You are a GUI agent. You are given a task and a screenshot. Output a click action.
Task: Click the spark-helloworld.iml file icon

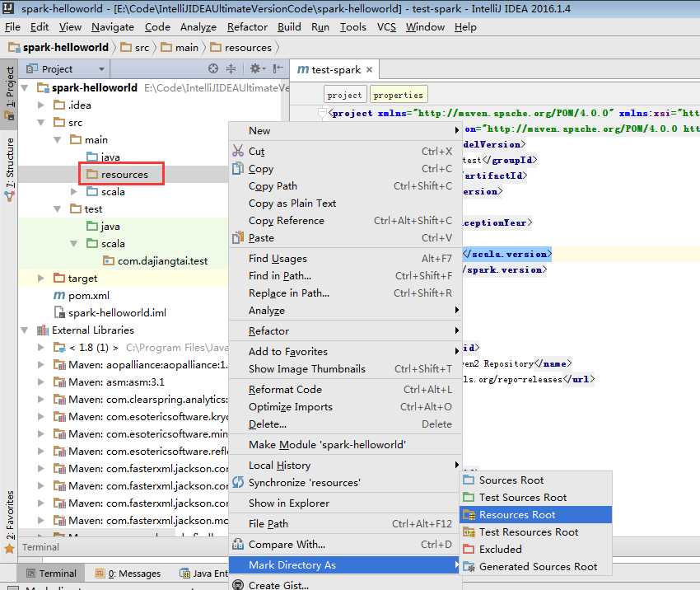click(59, 312)
